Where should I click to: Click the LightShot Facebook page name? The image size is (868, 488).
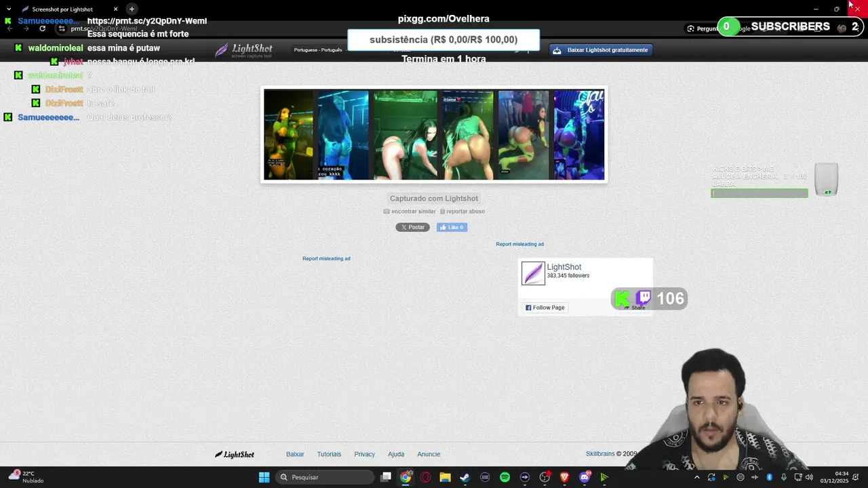point(564,267)
